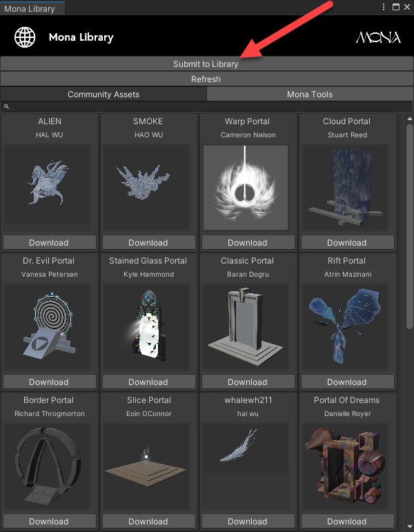Download the Classic Portal asset
The height and width of the screenshot is (532, 414).
[248, 382]
